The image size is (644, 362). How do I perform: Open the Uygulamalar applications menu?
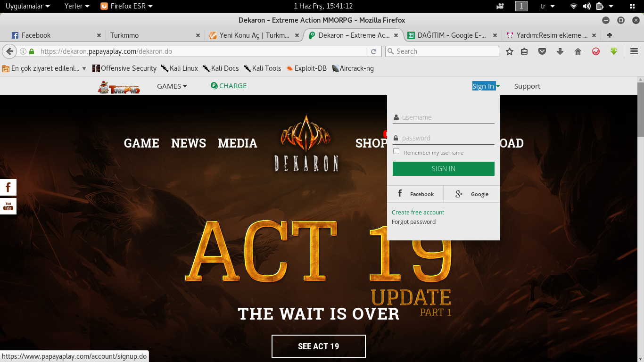[28, 6]
